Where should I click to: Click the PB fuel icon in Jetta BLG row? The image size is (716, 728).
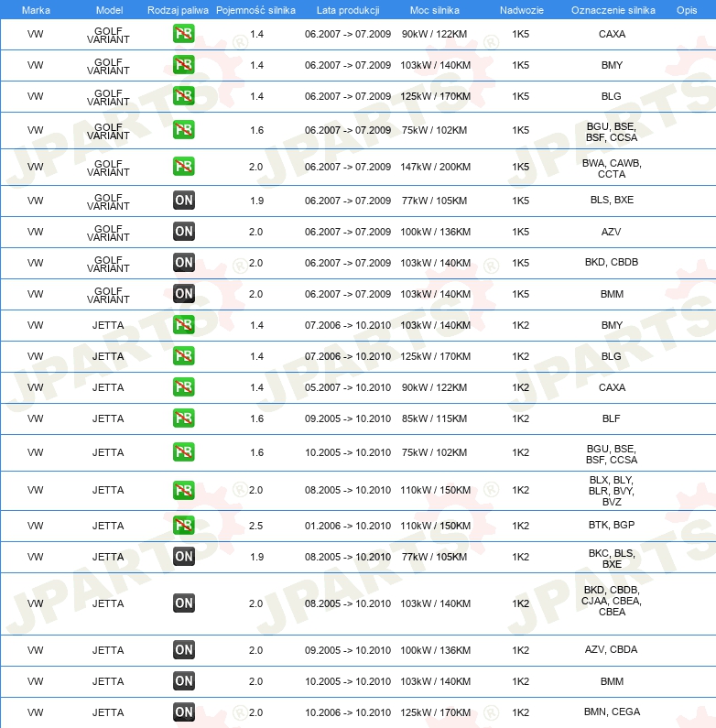tap(183, 356)
